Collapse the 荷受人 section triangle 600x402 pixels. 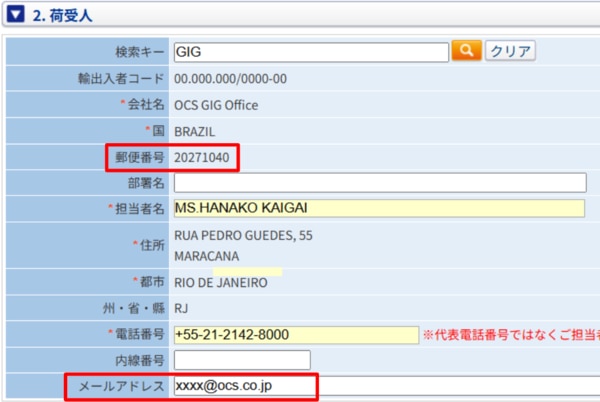[x=16, y=14]
